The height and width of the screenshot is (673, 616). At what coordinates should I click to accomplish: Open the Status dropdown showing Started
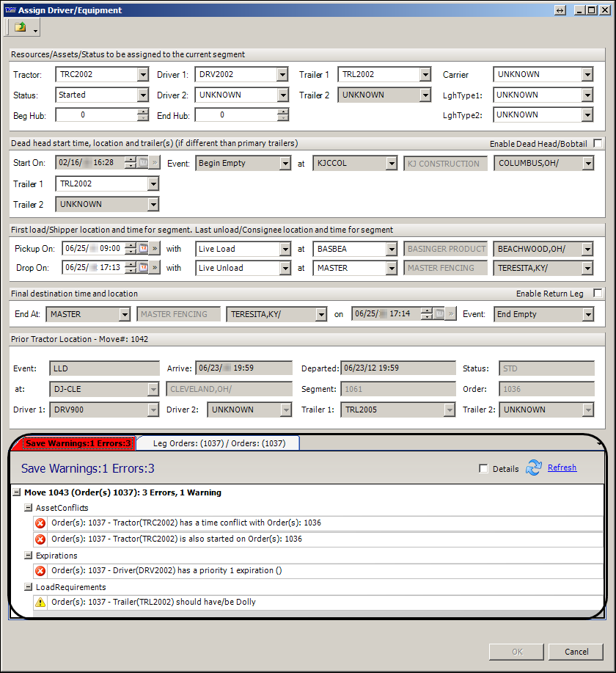143,95
